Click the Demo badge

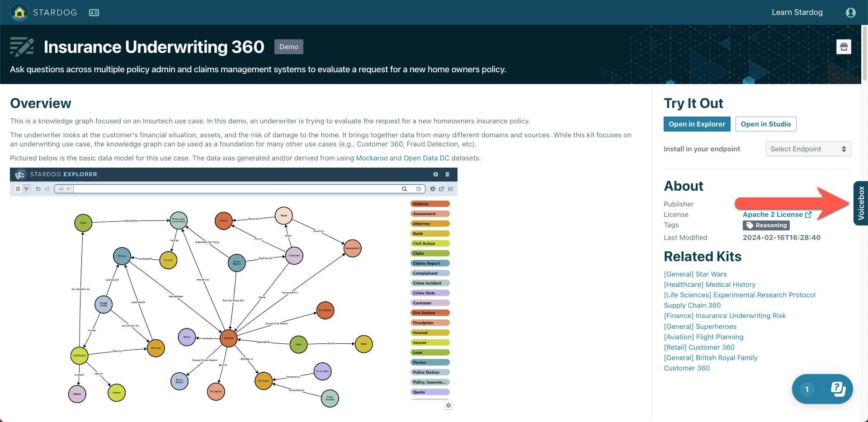288,47
